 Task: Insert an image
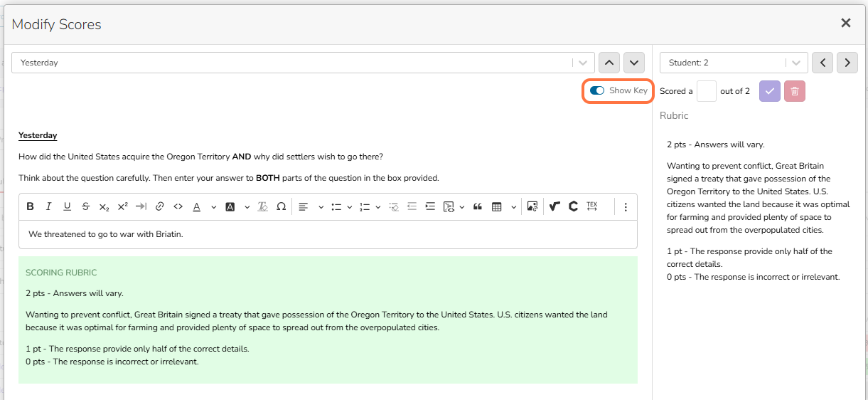pyautogui.click(x=532, y=206)
